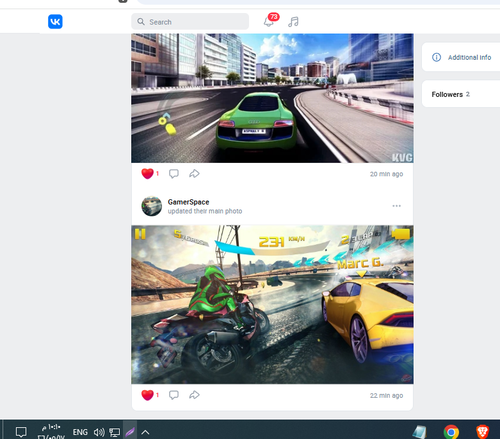Open the GamerSpace profile avatar
Viewport: 500px width, 439px height.
point(151,206)
